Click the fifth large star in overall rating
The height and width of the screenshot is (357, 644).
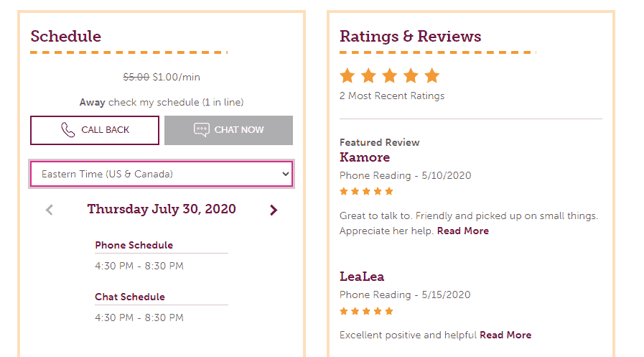(432, 75)
